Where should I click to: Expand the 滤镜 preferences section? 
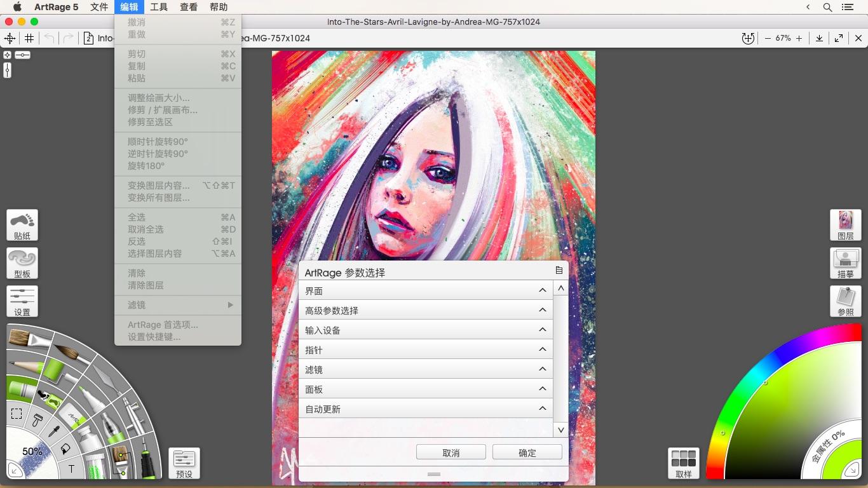click(425, 369)
